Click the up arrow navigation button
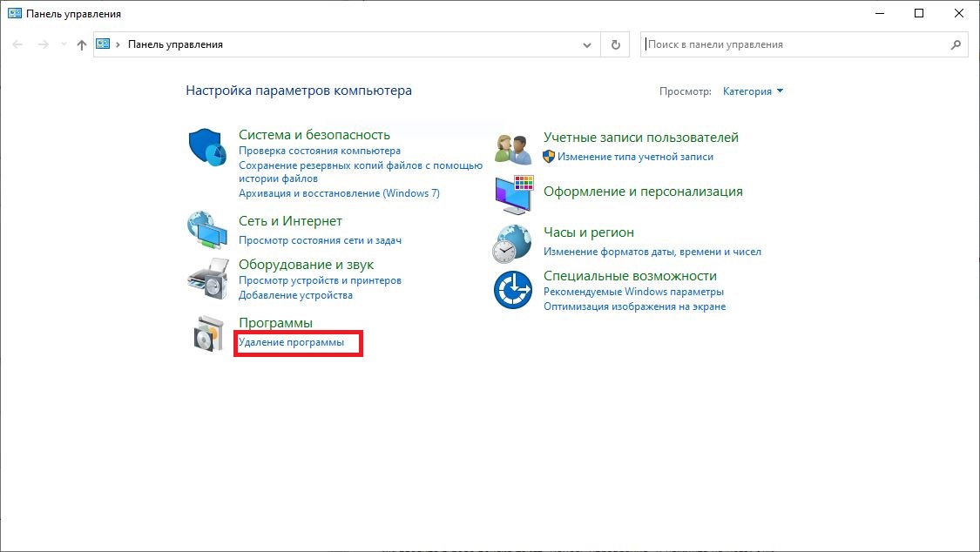The height and width of the screenshot is (552, 980). pyautogui.click(x=82, y=44)
